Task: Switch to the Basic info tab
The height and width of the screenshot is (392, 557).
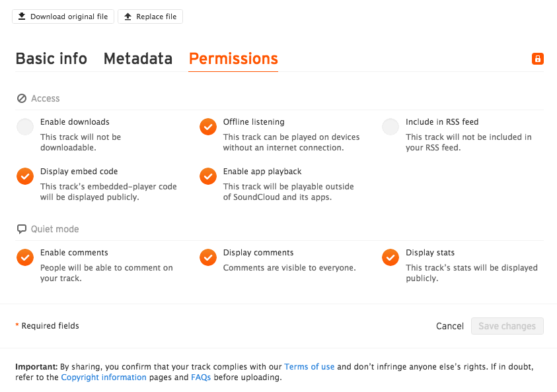Action: point(52,59)
